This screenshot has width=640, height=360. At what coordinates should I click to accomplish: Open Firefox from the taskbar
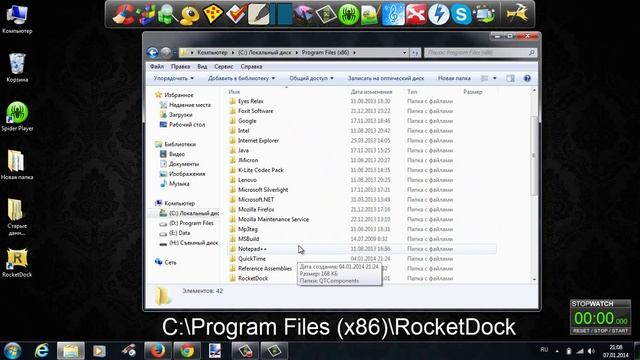[158, 351]
